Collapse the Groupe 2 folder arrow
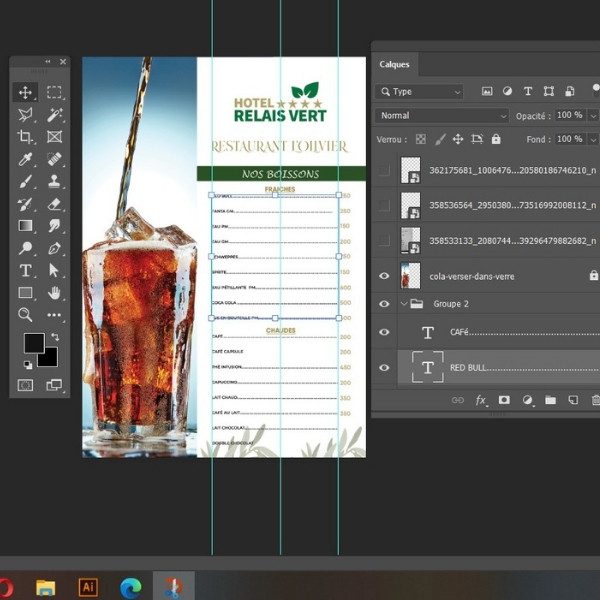The image size is (600, 600). coord(404,303)
